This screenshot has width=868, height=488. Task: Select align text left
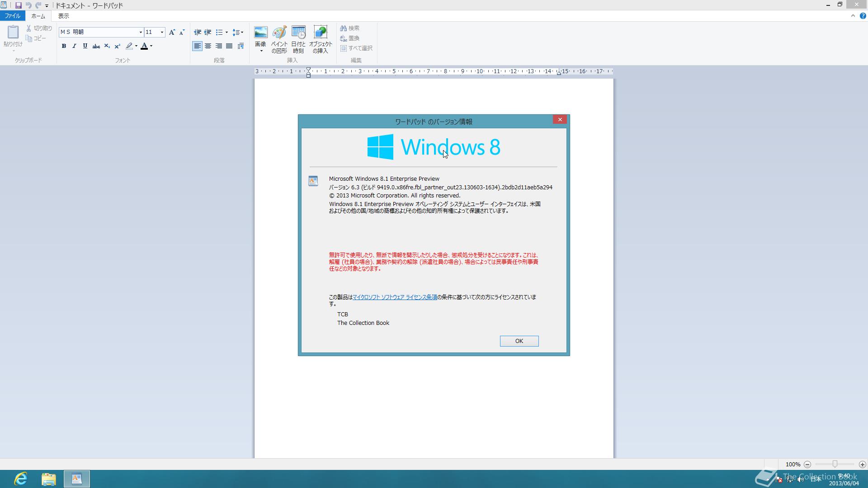tap(197, 46)
